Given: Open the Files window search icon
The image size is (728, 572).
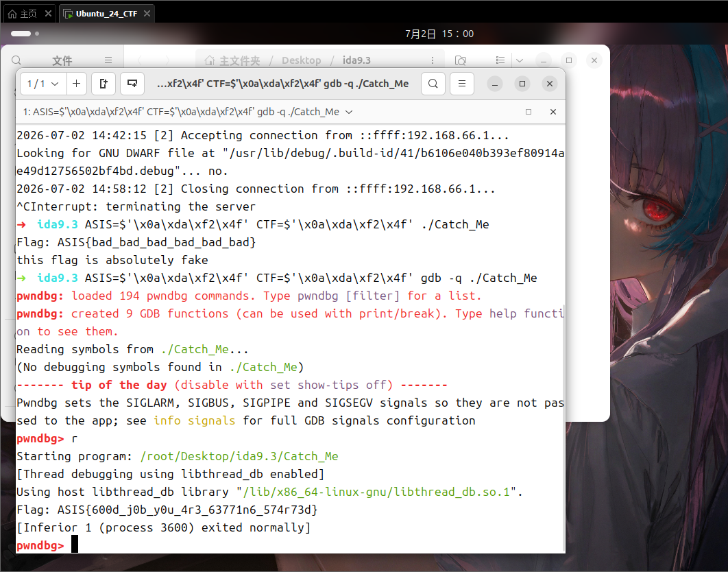Looking at the screenshot, I should point(16,60).
